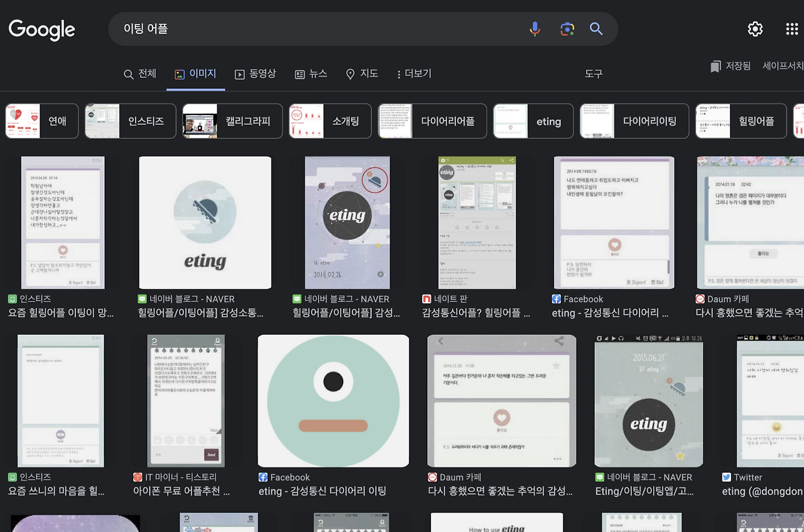Open 세이프서치 settings

[783, 66]
